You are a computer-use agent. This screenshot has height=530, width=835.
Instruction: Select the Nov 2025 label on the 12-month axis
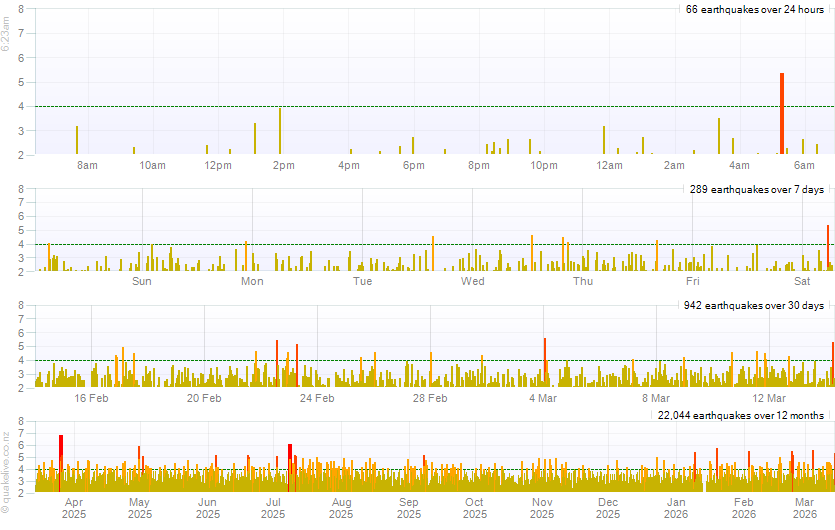coord(542,508)
